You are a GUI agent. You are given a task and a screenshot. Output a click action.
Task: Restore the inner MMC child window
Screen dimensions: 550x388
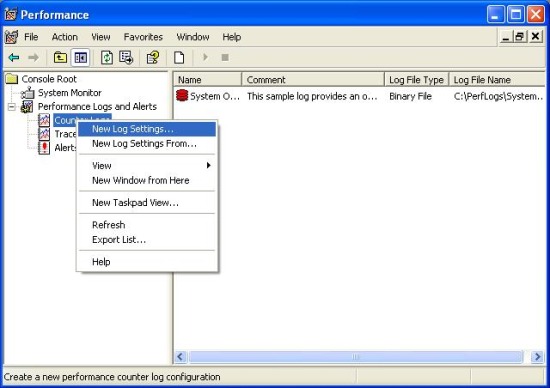(x=520, y=37)
